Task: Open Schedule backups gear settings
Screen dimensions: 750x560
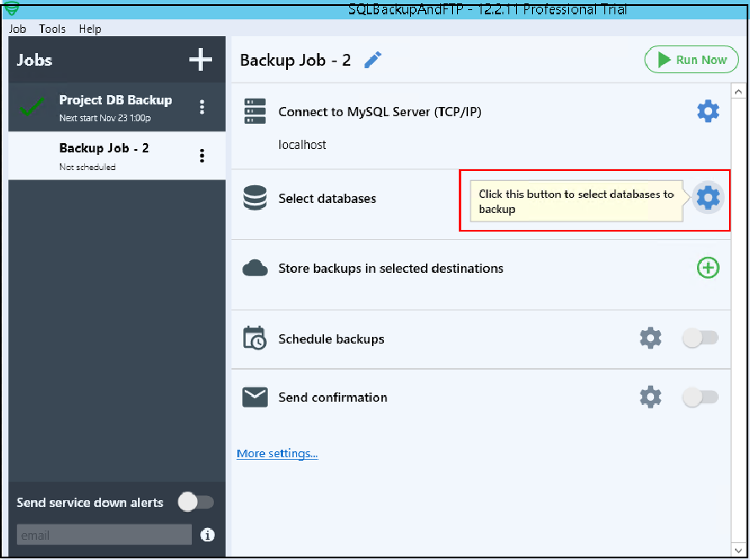Action: click(650, 339)
